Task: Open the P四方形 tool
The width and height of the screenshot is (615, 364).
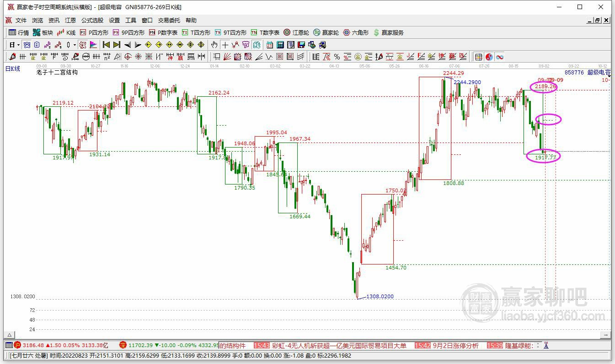Action: point(94,32)
